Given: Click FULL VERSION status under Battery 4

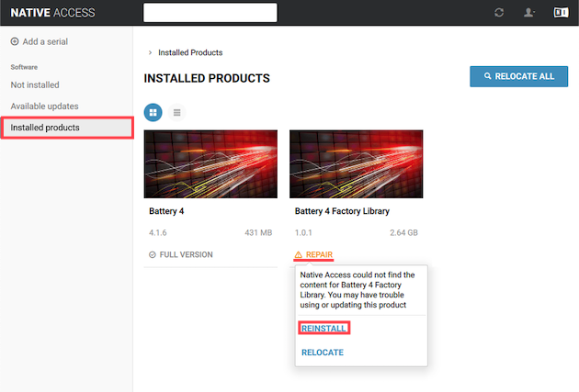Looking at the screenshot, I should 186,255.
